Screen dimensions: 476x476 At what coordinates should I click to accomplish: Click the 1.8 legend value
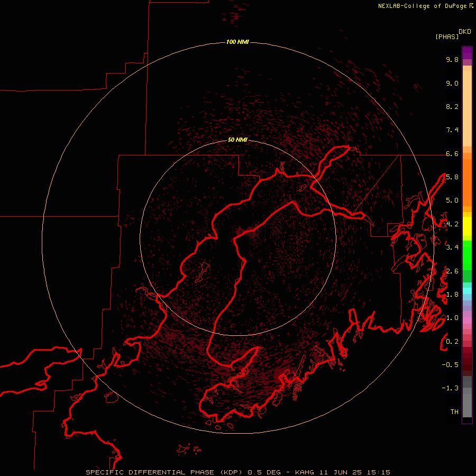[x=452, y=295]
